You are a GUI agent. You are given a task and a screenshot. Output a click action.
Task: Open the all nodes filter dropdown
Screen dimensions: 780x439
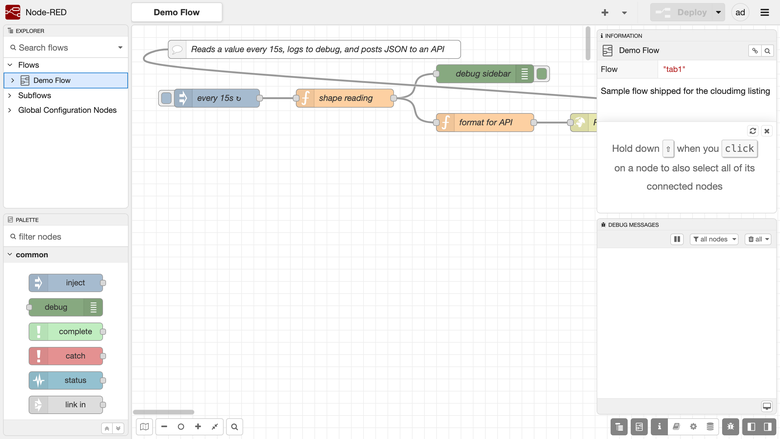pos(714,239)
